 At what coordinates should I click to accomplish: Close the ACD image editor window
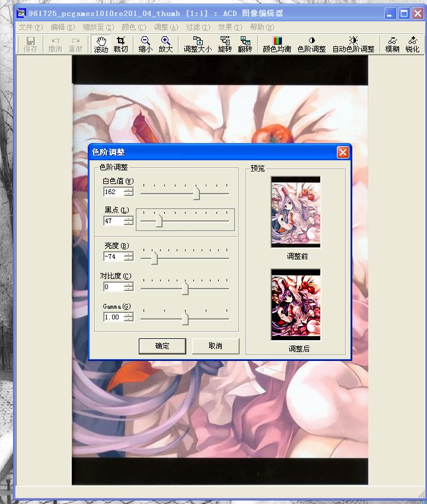pyautogui.click(x=418, y=14)
